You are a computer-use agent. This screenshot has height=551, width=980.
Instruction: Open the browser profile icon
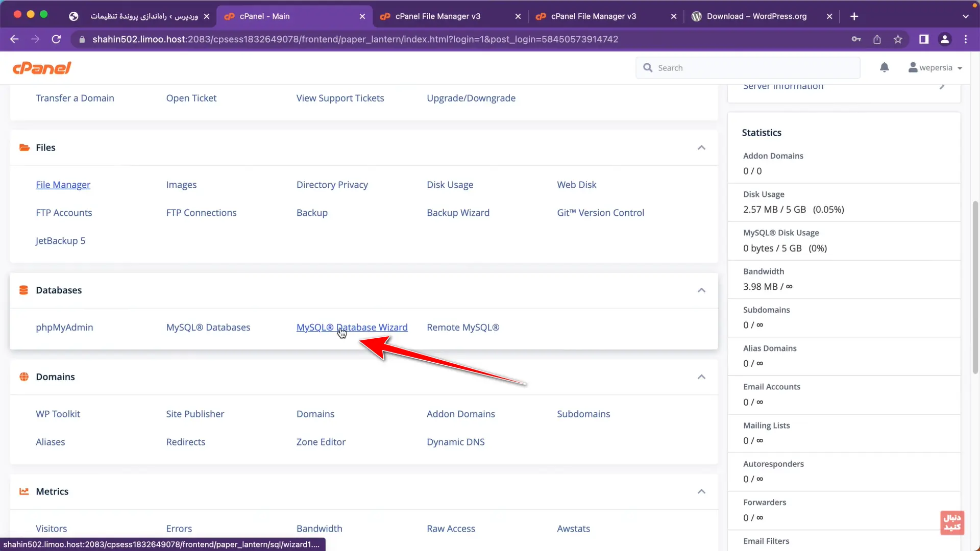click(945, 39)
